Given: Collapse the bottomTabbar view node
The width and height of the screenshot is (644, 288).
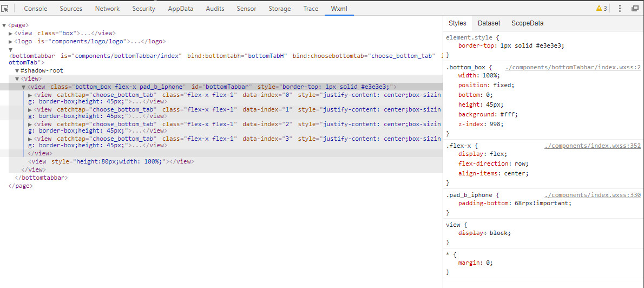Looking at the screenshot, I should point(23,87).
